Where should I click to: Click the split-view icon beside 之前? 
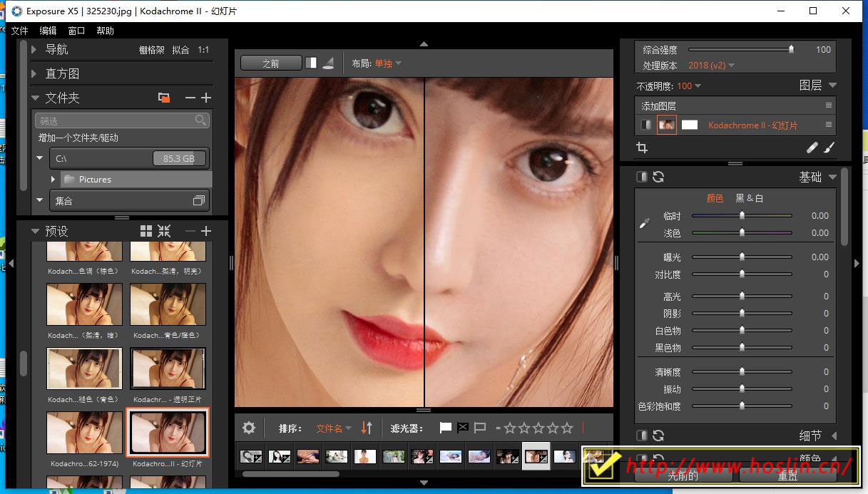(x=311, y=63)
